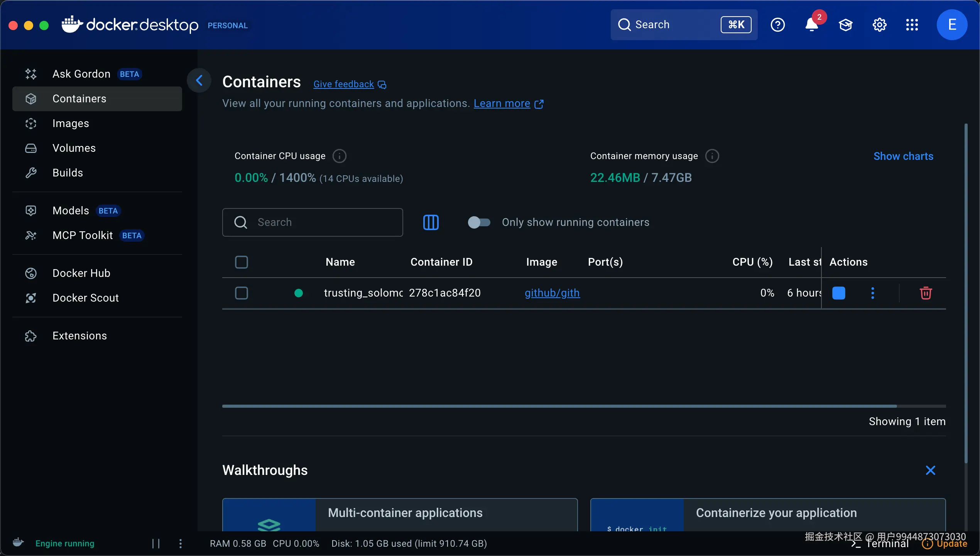Check the select-all containers checkbox

(x=242, y=262)
